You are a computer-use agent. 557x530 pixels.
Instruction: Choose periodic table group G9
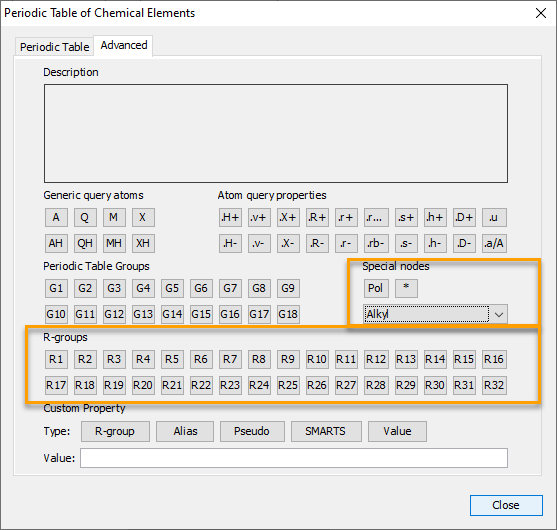click(288, 288)
